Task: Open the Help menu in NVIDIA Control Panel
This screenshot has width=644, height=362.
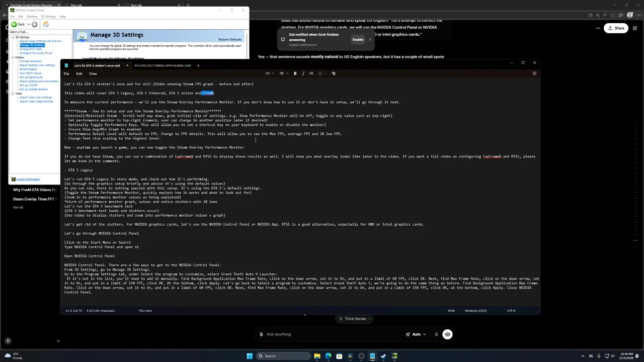Action: coord(62,17)
